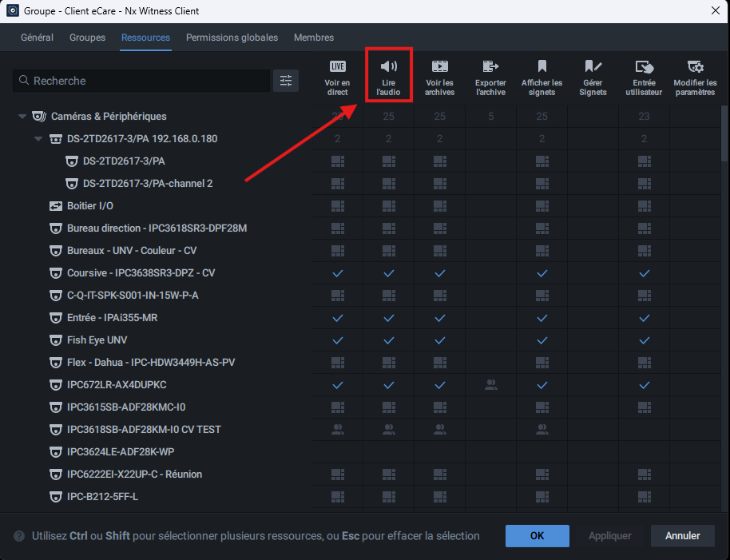Select the Gérer Signets column icon

[x=593, y=66]
